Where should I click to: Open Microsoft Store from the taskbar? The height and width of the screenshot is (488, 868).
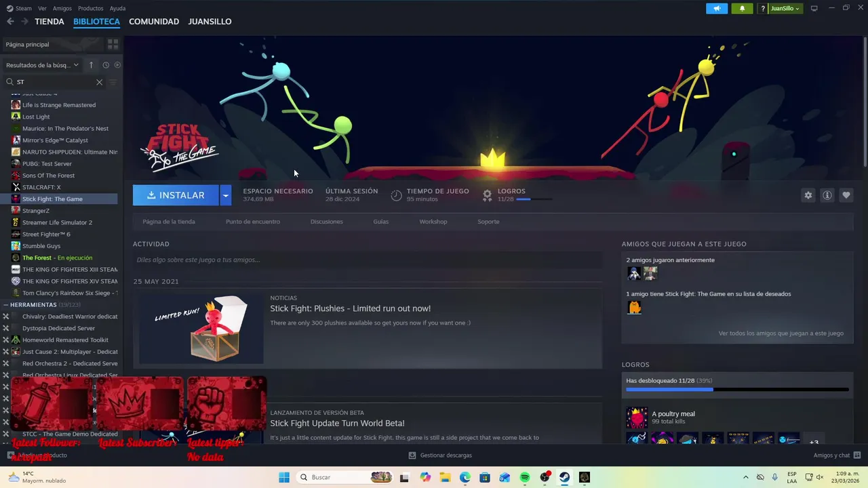click(485, 477)
